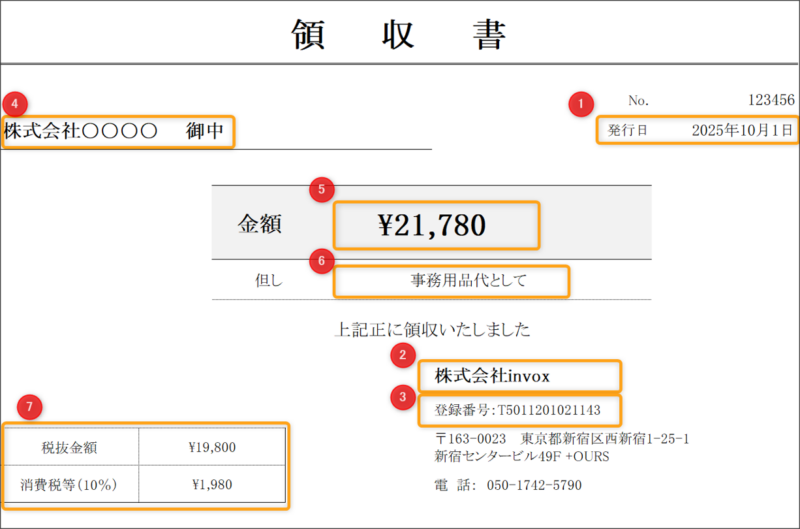Click the red number 2 marker

[402, 354]
